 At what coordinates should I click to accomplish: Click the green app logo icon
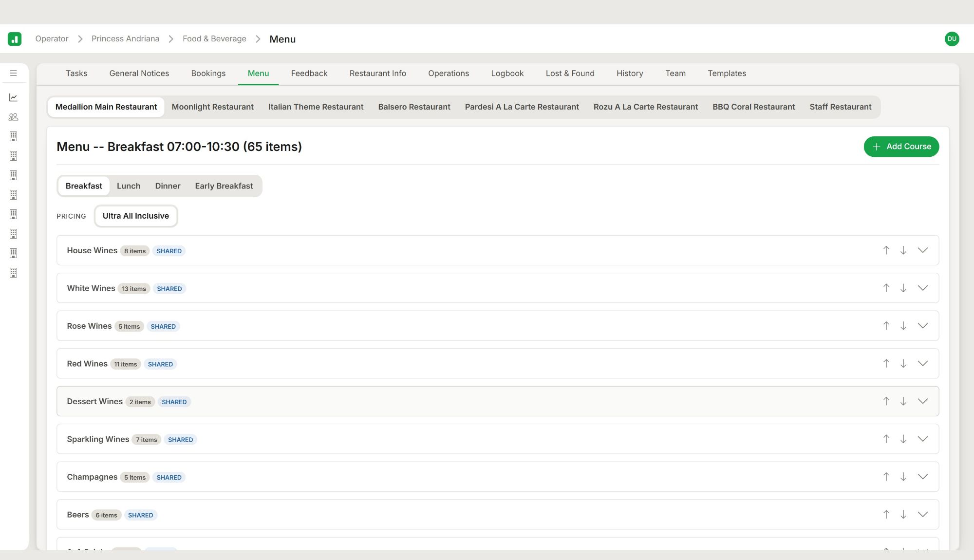pyautogui.click(x=15, y=39)
